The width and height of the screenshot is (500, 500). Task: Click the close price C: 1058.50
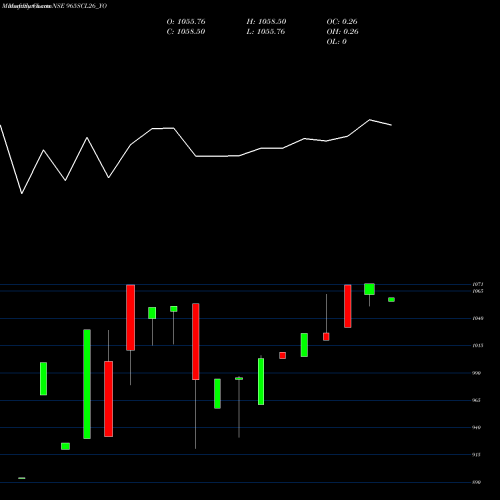186,32
